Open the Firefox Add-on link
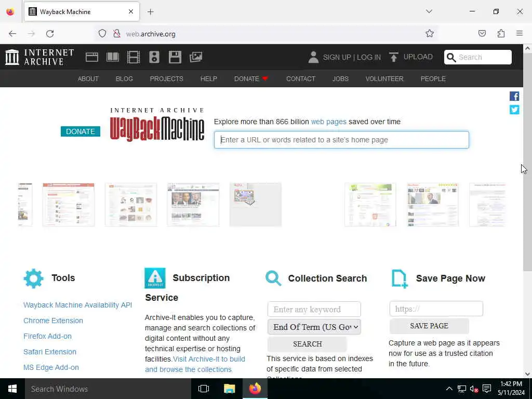 click(x=47, y=336)
